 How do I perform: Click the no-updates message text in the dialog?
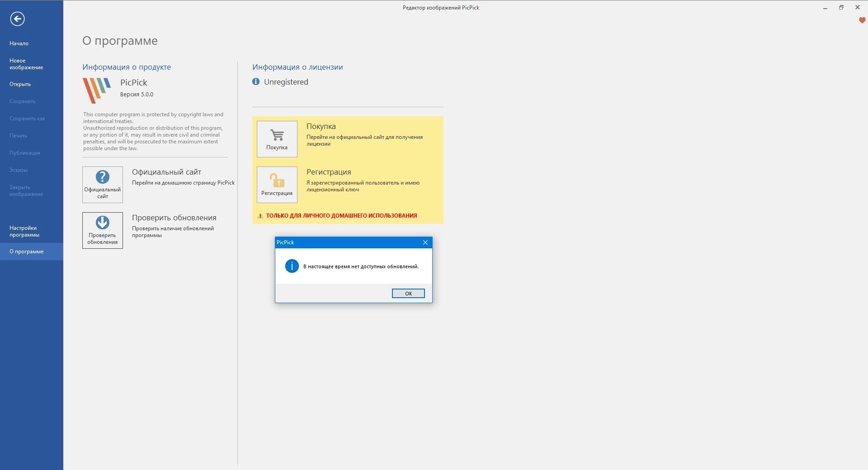tap(361, 266)
